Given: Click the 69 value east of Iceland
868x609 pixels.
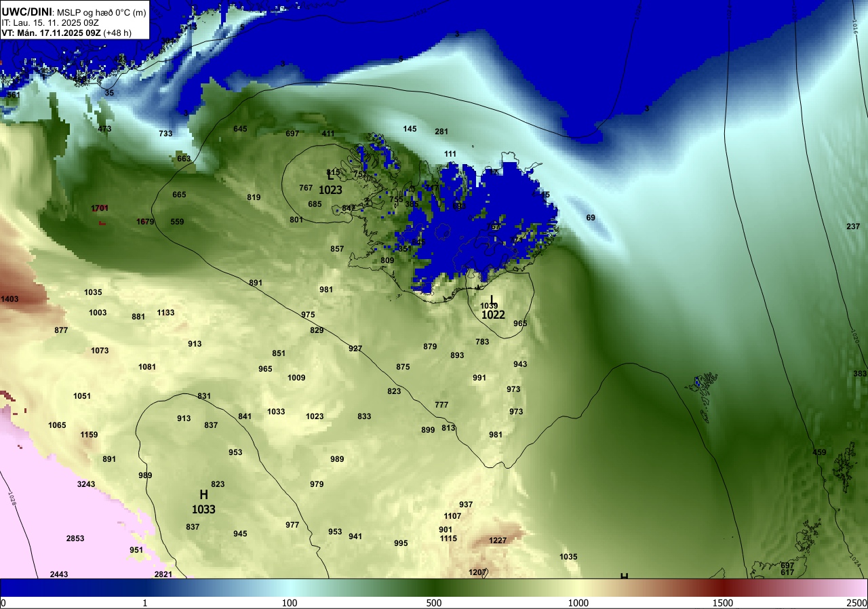Looking at the screenshot, I should [591, 218].
